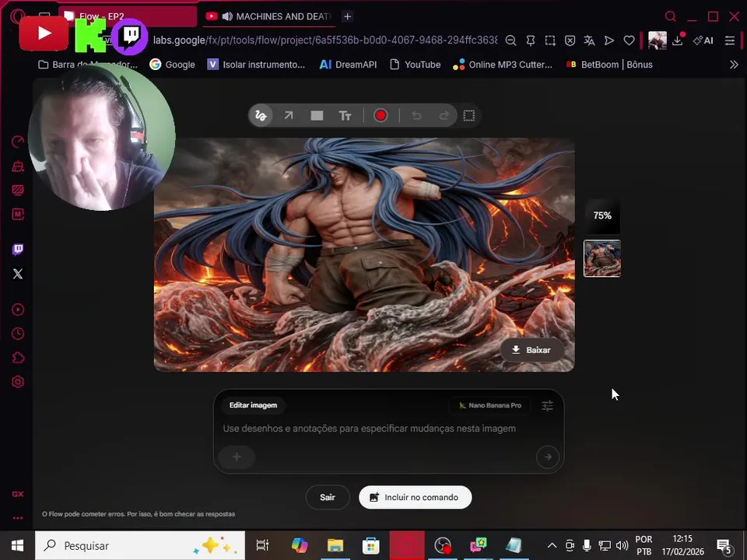
Task: Click the browser search tabs icon
Action: [670, 16]
